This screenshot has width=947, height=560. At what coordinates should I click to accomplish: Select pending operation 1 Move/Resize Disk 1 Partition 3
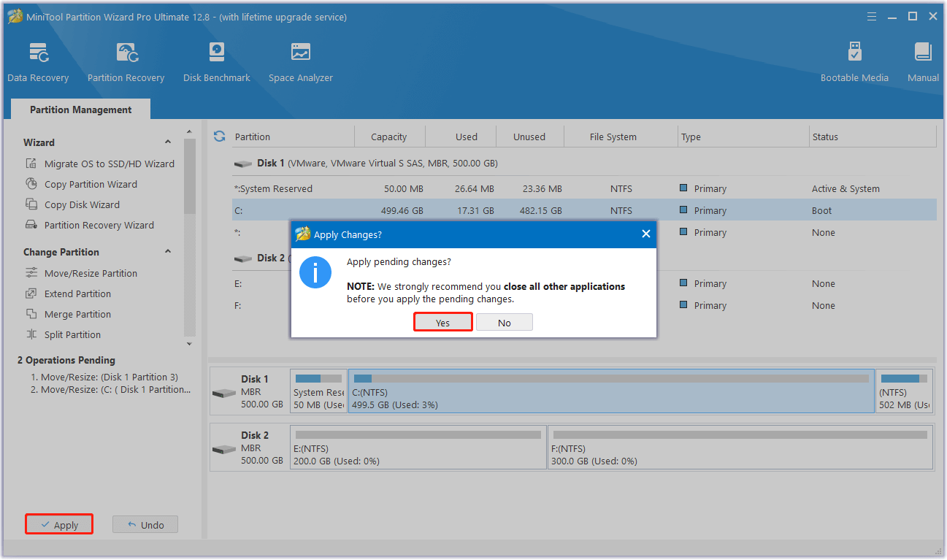tap(104, 377)
